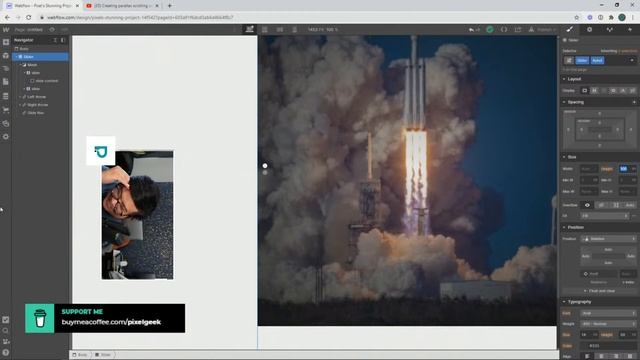Open the Font family dropdown
The image size is (640, 360).
tap(609, 313)
